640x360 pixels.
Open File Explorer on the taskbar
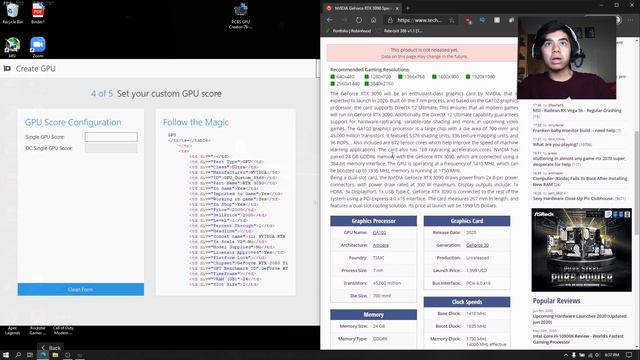(55, 355)
